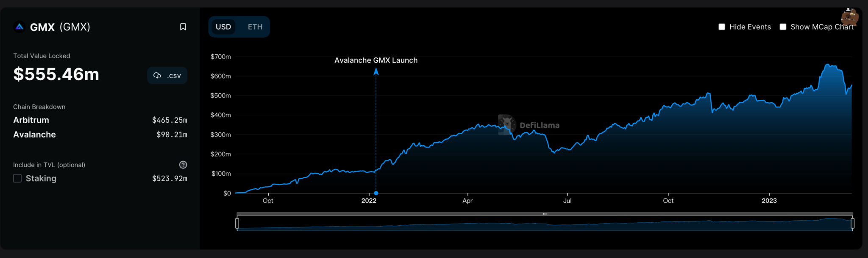Switch chart denomination to ETH

(255, 27)
